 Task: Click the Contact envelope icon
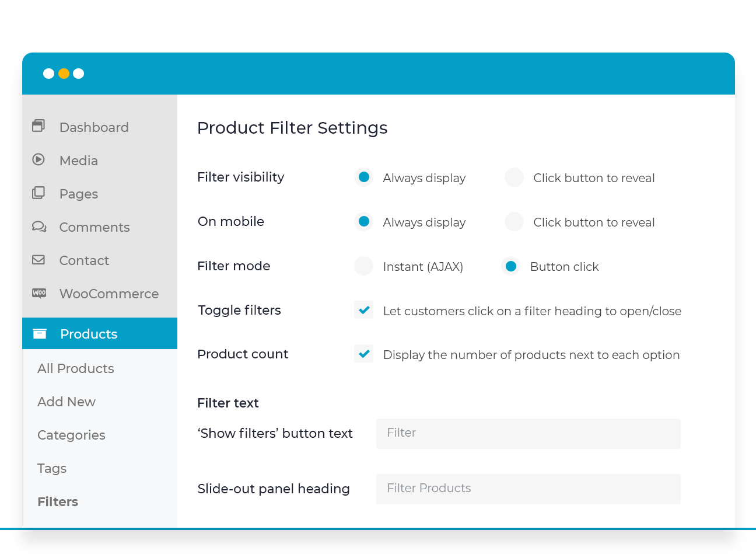click(x=38, y=260)
